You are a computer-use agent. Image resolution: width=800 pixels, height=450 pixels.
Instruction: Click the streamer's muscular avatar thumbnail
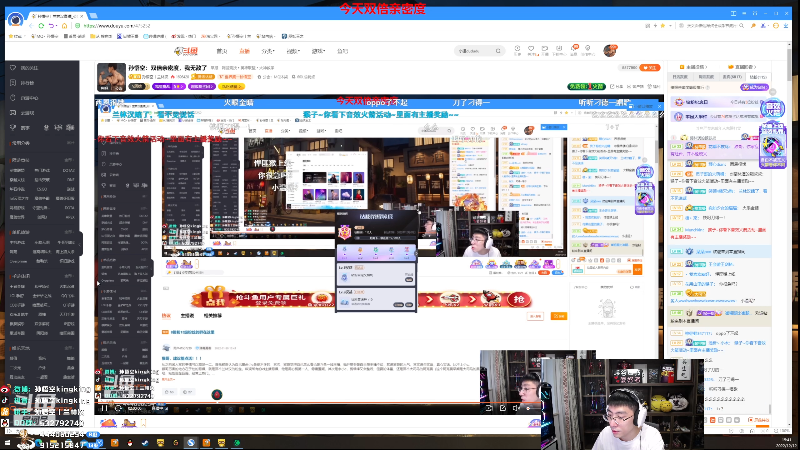click(x=111, y=77)
